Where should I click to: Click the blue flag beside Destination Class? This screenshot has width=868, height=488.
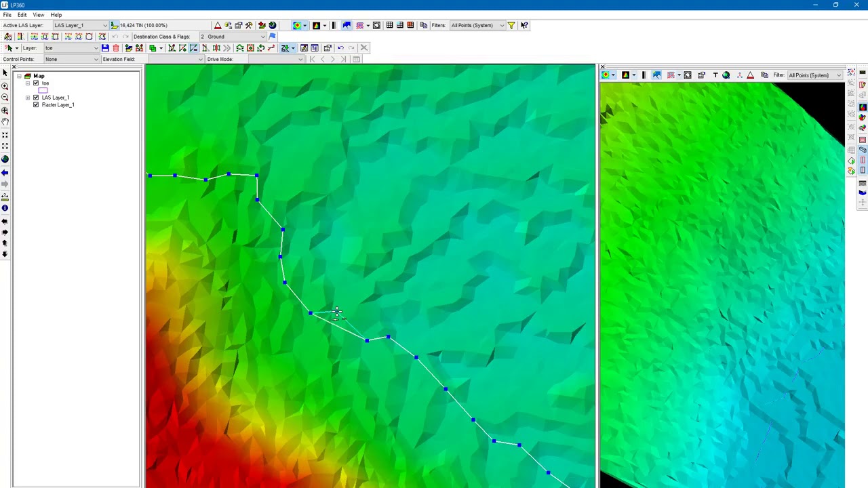[273, 37]
